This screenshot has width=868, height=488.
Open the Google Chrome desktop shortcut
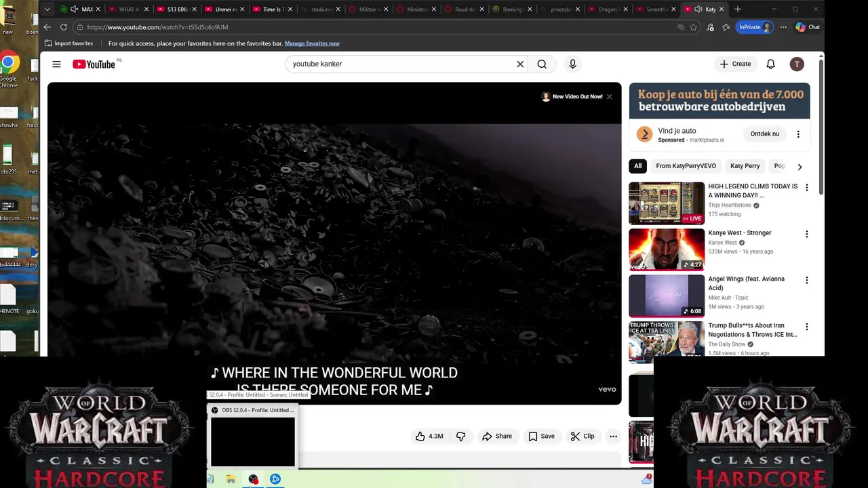(x=8, y=70)
